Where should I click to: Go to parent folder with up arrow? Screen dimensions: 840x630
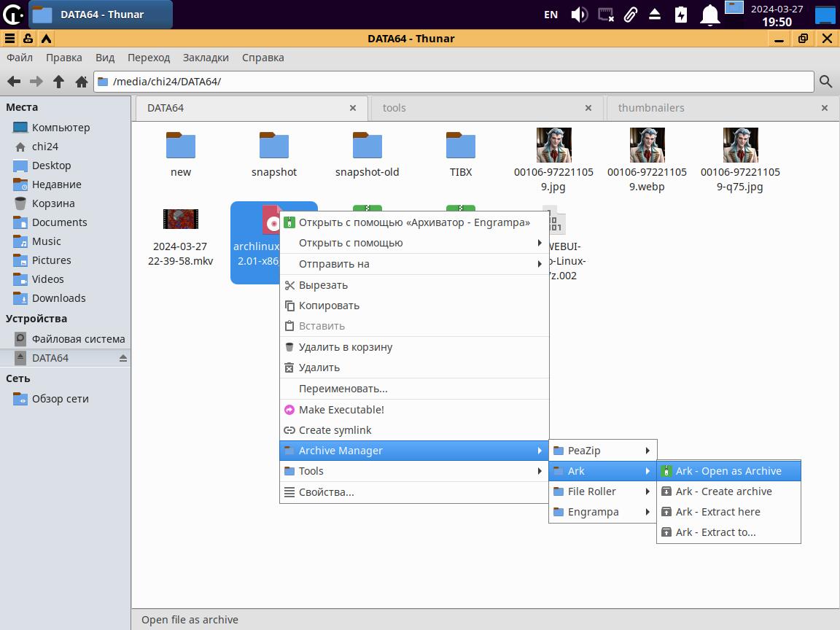pos(59,82)
